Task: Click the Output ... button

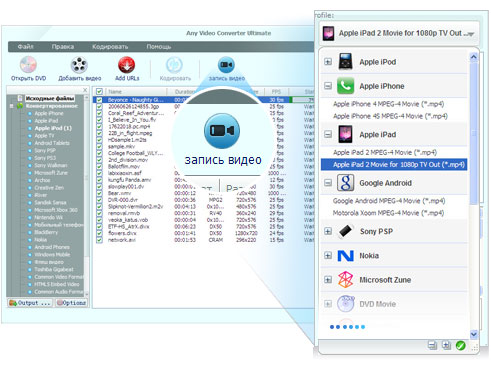Action: [30, 303]
